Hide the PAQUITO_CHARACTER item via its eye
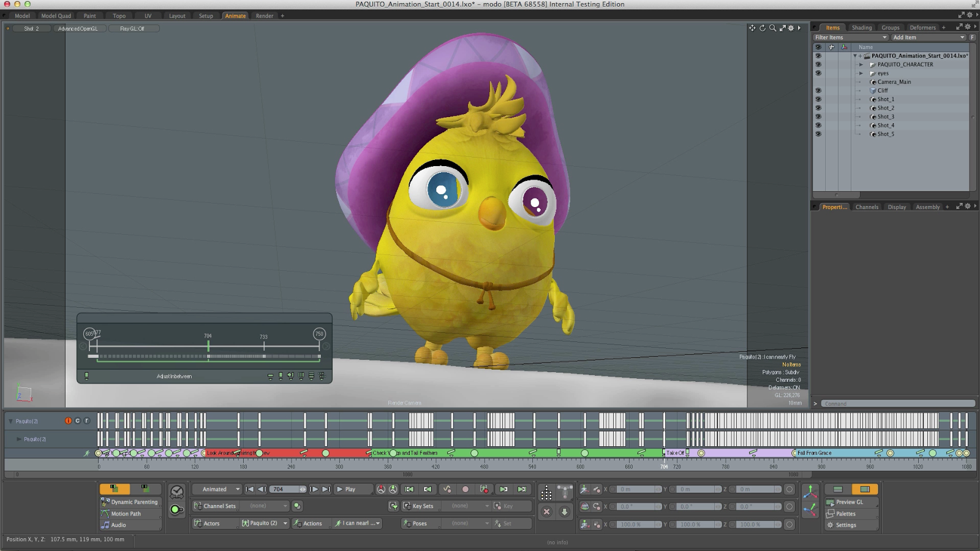Screen dimensions: 980x551 tap(818, 64)
